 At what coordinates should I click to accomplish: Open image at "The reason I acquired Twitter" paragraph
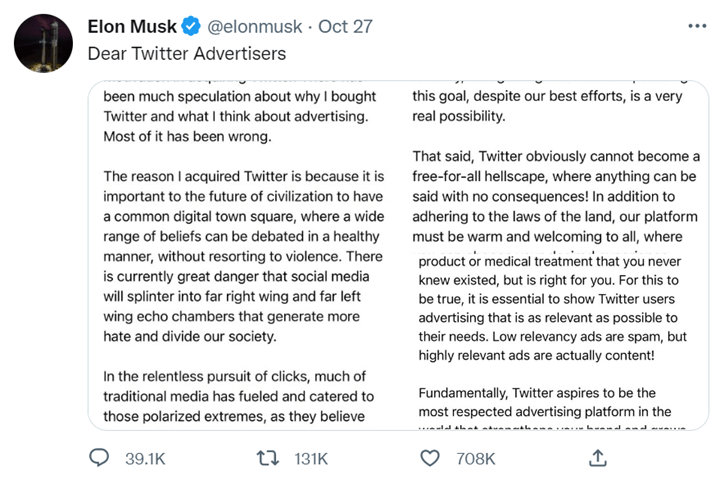(x=244, y=256)
